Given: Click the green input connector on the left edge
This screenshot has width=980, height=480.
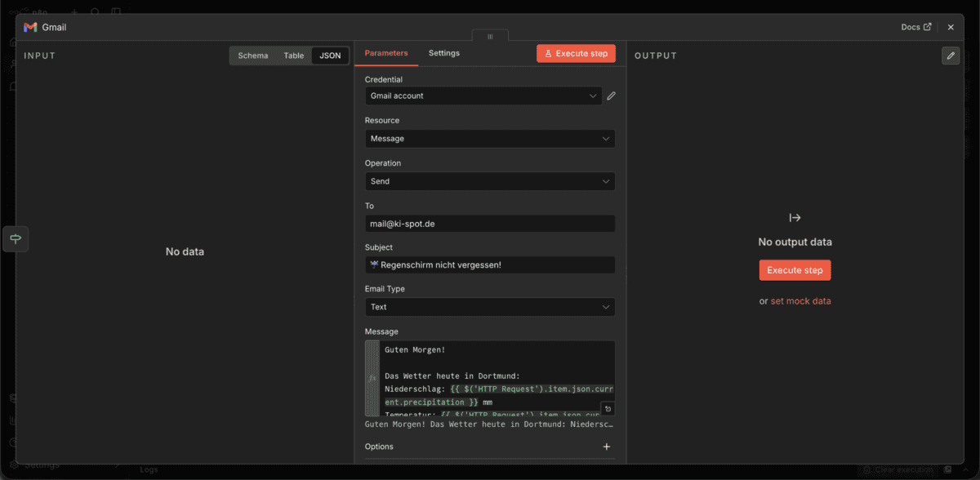Looking at the screenshot, I should tap(16, 238).
